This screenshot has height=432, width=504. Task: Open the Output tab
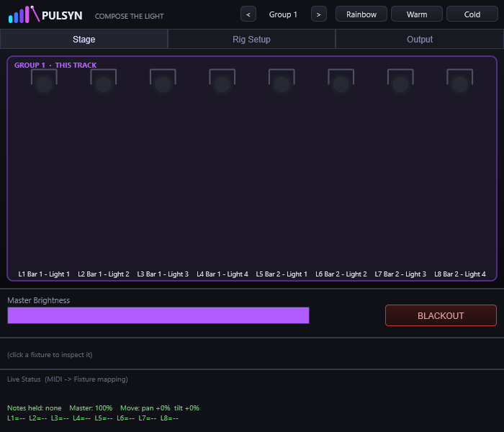point(420,39)
